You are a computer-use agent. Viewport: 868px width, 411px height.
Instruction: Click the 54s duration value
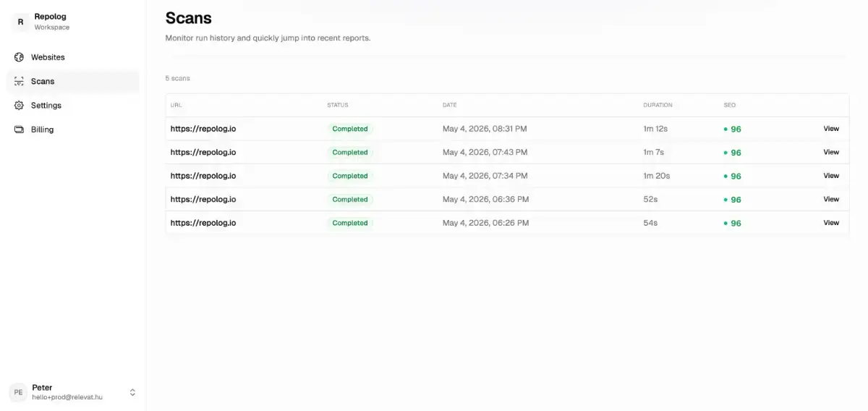tap(650, 223)
